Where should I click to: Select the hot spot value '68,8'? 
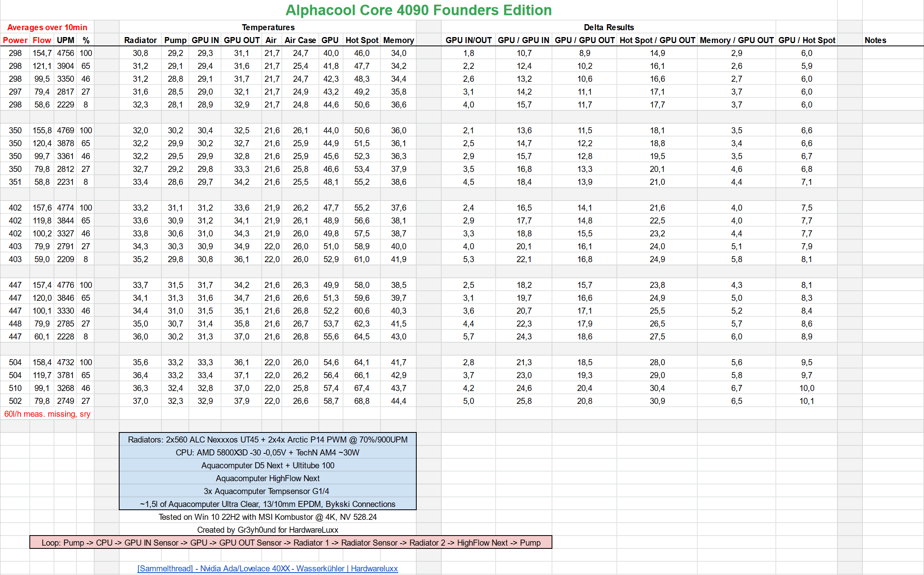pos(362,401)
